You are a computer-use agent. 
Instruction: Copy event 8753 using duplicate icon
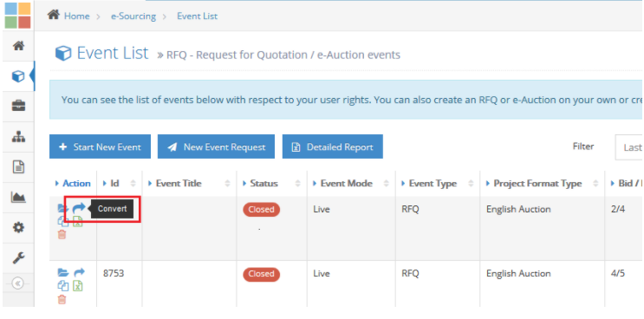[62, 286]
